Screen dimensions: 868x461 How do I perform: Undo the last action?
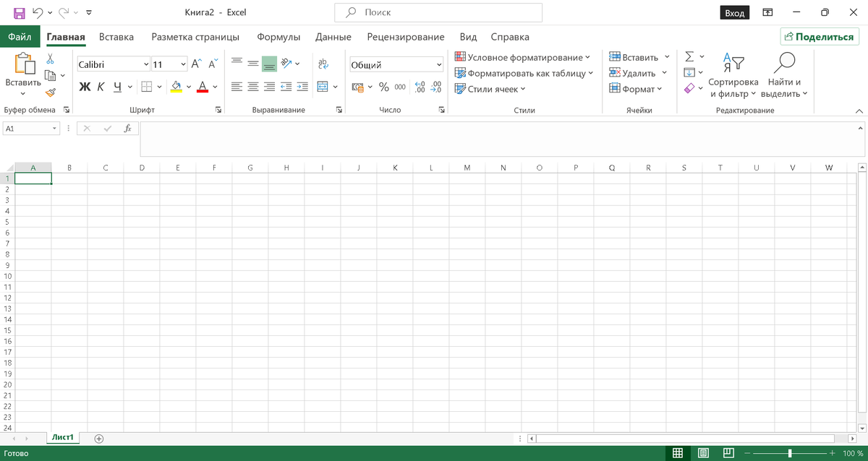pos(38,12)
